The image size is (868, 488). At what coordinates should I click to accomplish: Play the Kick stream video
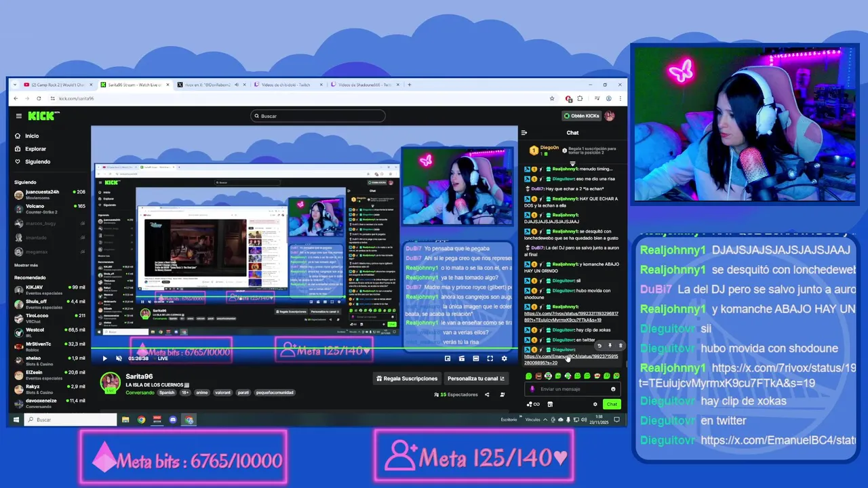(x=104, y=359)
